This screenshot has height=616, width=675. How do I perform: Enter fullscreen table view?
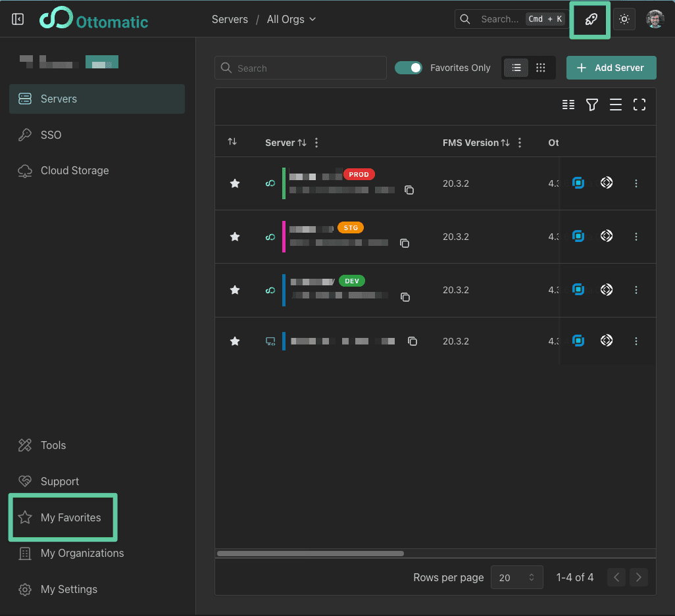[639, 105]
